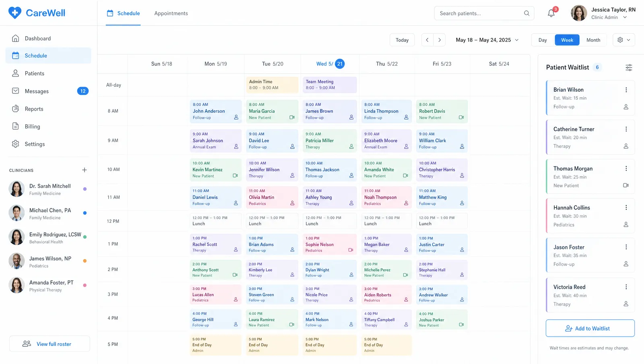Viewport: 644px width, 364px height.
Task: Open the date range dropdown
Action: point(487,40)
